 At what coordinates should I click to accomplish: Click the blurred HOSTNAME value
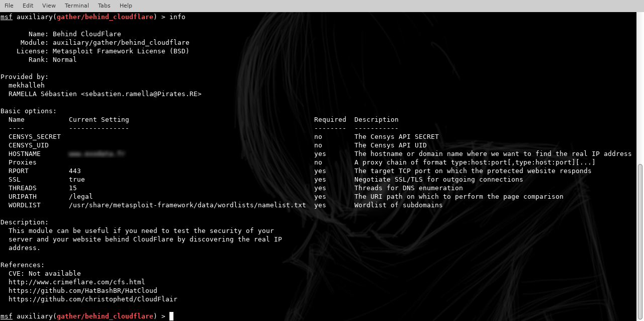[x=97, y=154]
